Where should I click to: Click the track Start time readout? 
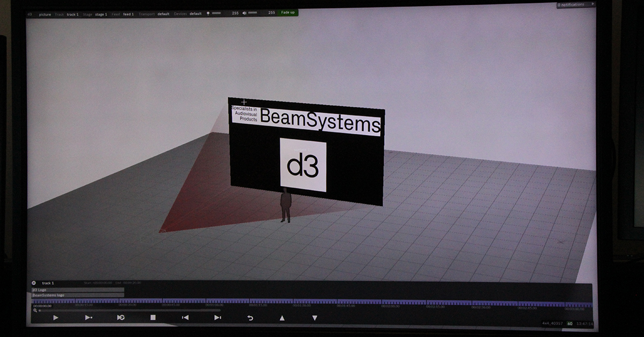(x=98, y=283)
